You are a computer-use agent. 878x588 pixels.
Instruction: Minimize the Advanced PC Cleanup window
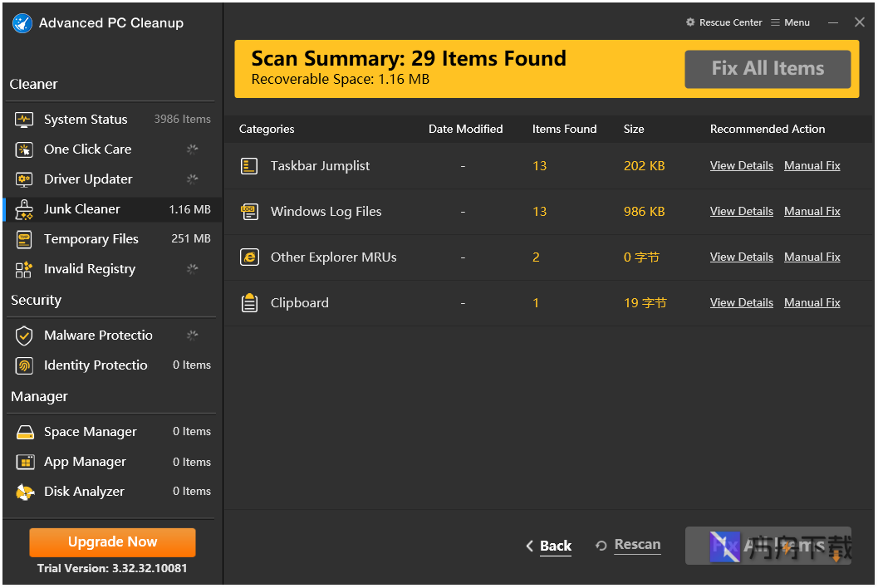tap(833, 22)
